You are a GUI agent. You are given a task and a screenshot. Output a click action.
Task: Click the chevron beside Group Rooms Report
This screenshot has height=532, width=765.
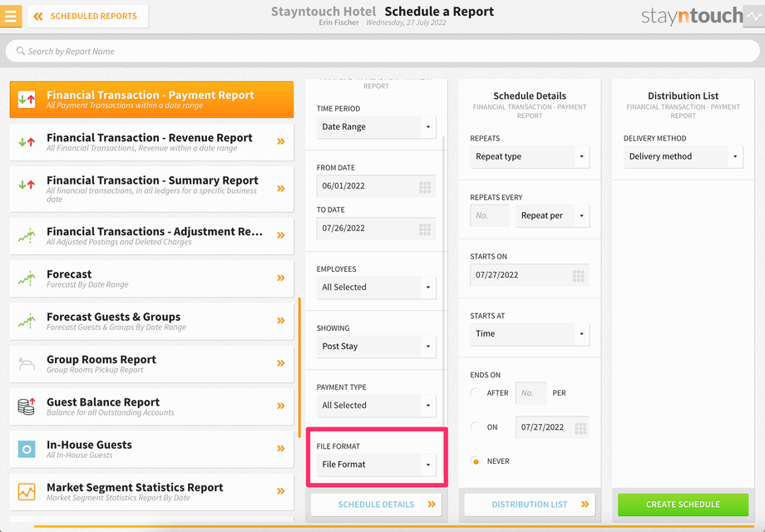coord(281,364)
